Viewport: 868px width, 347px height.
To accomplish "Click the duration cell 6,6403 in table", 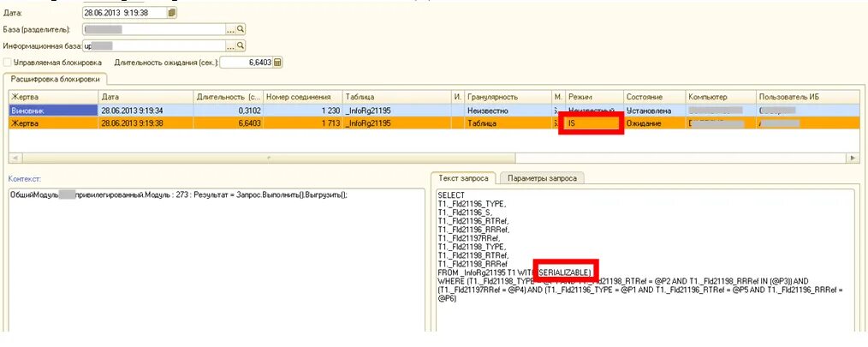I will point(228,123).
